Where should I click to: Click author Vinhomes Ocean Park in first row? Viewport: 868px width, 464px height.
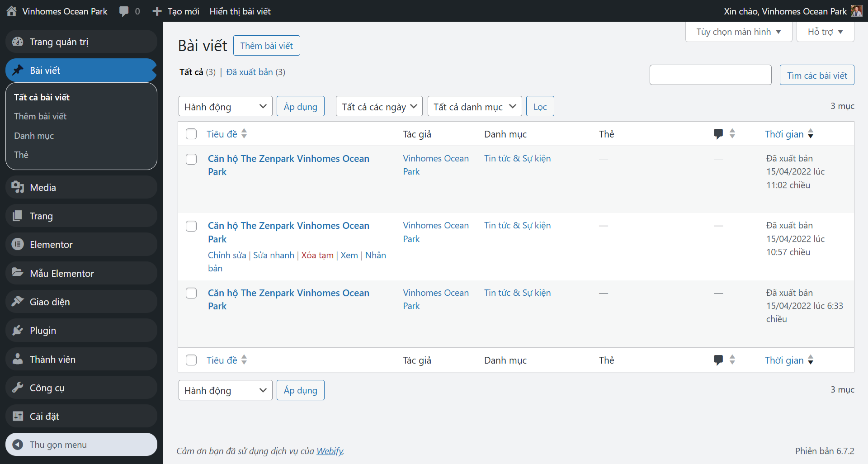coord(436,165)
